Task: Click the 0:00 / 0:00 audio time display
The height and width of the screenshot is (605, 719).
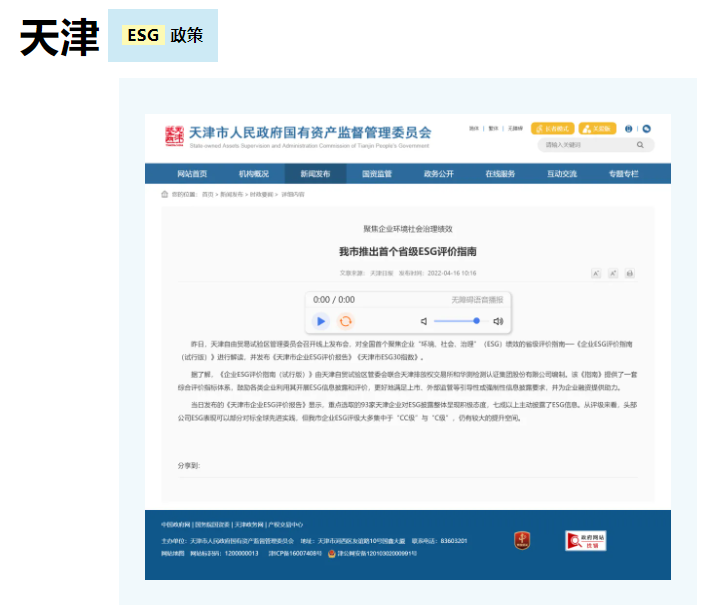Action: pos(334,300)
